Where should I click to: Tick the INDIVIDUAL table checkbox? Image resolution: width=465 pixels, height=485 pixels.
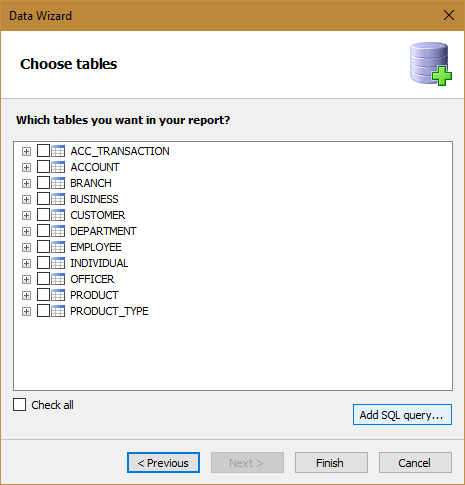43,263
